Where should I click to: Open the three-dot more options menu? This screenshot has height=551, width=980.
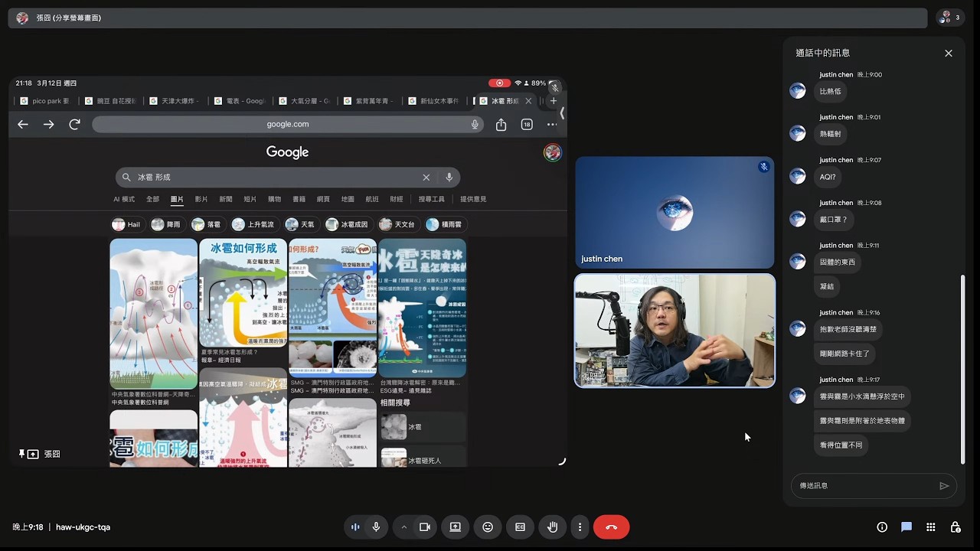tap(580, 527)
